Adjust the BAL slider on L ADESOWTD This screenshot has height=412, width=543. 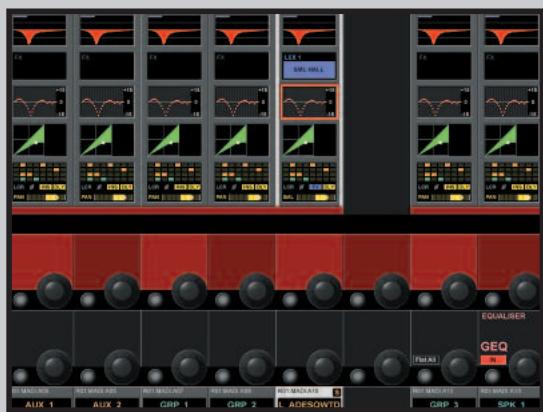click(316, 197)
